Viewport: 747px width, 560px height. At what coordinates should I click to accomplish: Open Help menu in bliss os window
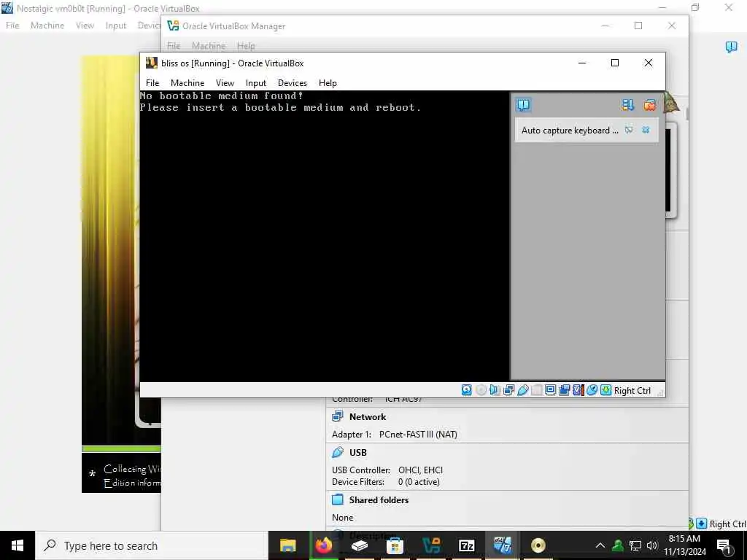(x=328, y=83)
